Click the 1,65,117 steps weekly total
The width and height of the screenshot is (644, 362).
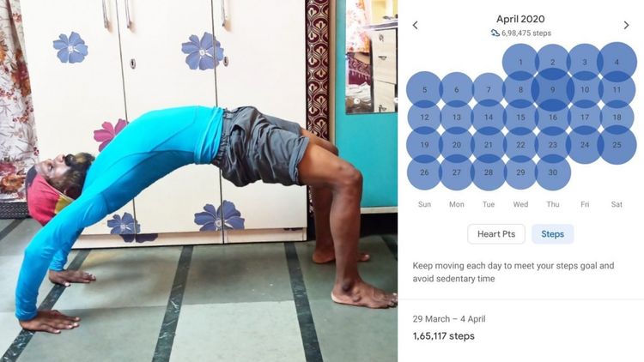coord(444,336)
